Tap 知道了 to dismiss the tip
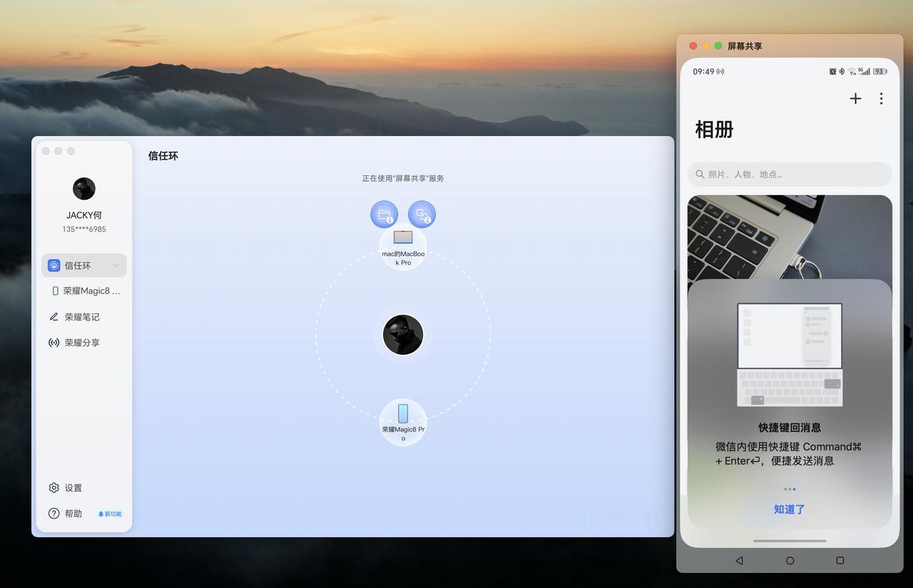The image size is (913, 588). point(790,509)
